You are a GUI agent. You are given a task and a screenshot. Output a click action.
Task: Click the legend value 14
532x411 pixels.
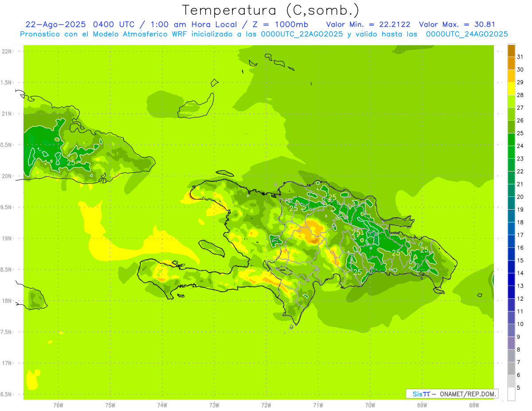click(520, 273)
